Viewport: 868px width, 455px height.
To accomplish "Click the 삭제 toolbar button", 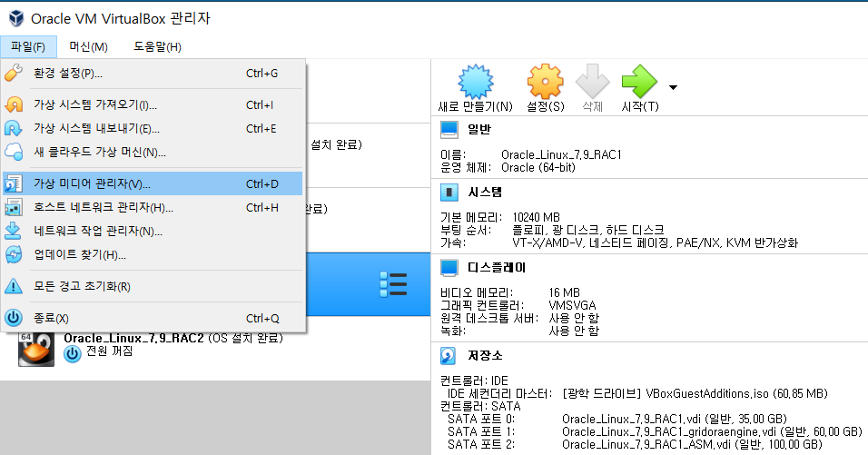I will pos(592,89).
